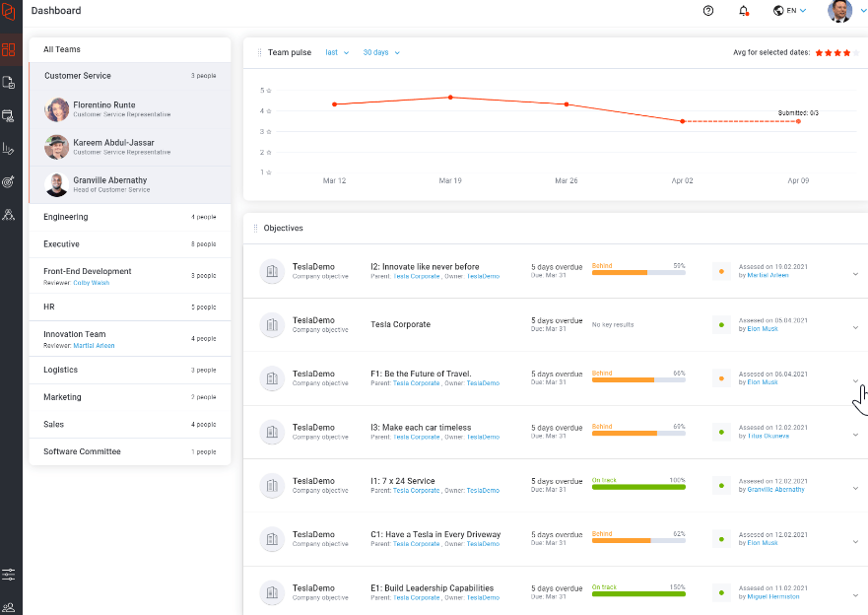The width and height of the screenshot is (868, 615).
Task: Expand the I2: Innovate like never before row
Action: point(855,273)
